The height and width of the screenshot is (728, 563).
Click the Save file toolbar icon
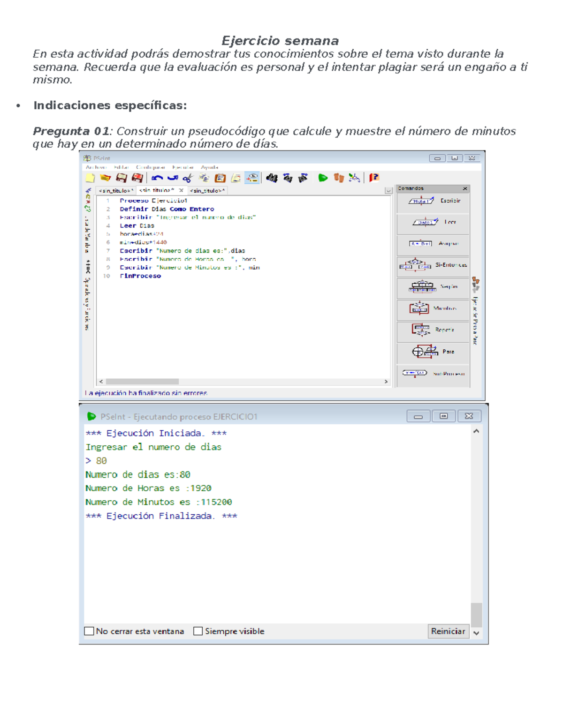point(122,178)
